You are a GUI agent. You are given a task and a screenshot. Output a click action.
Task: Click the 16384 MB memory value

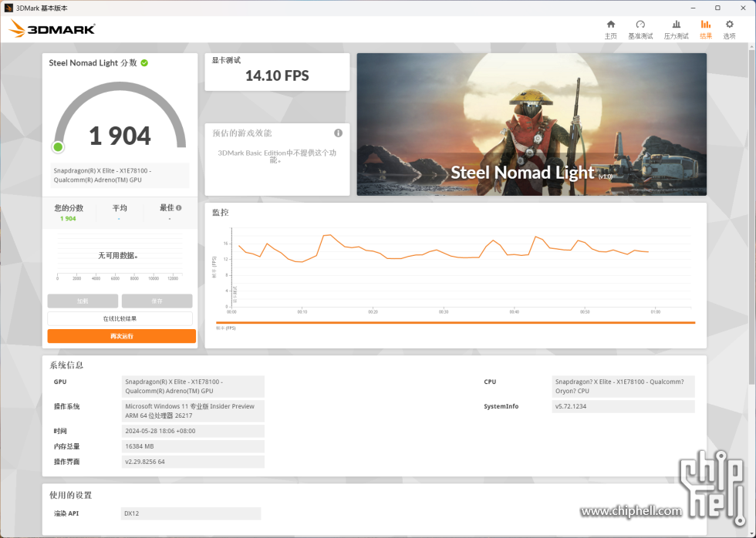[193, 446]
